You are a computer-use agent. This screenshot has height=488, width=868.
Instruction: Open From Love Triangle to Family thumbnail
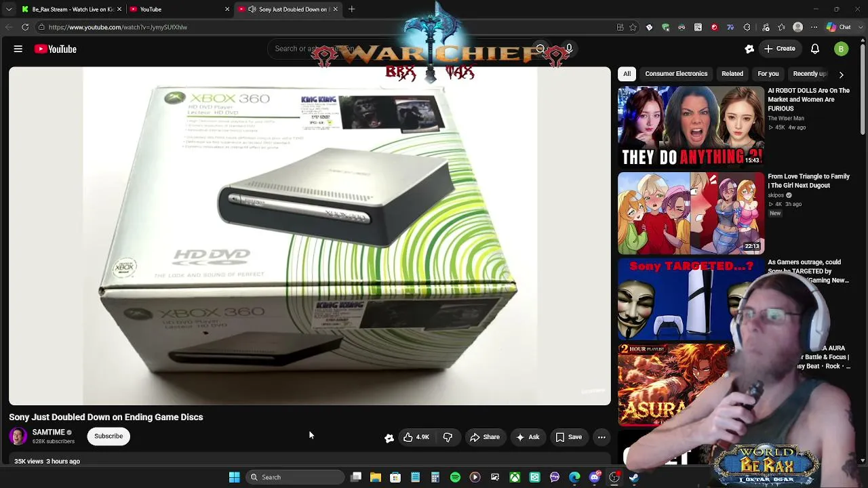690,213
